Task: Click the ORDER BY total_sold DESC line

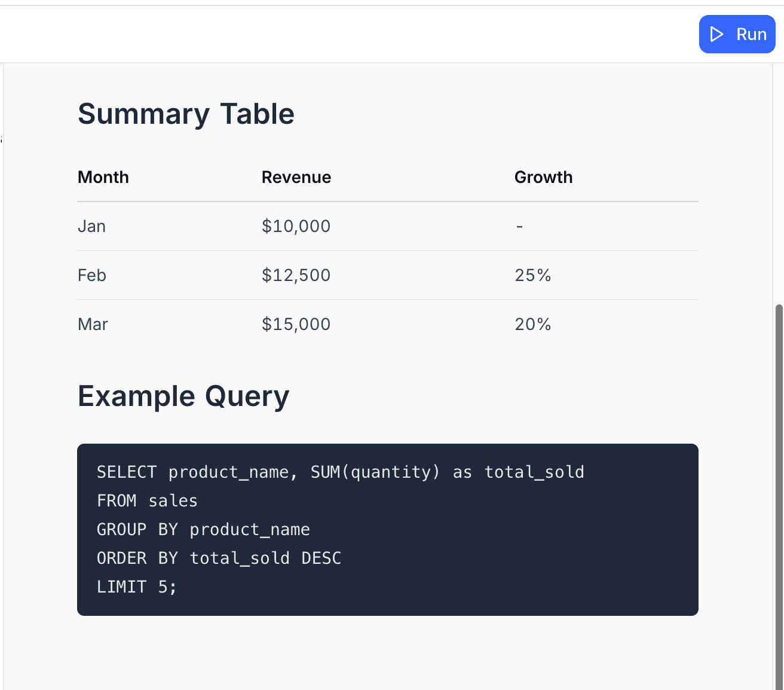Action: [219, 558]
